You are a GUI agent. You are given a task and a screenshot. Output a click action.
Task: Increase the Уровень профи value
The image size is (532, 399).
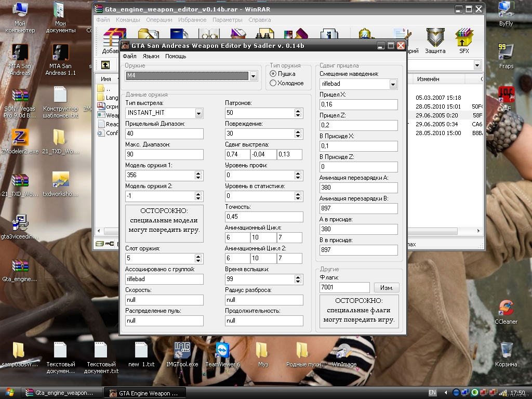pyautogui.click(x=298, y=173)
